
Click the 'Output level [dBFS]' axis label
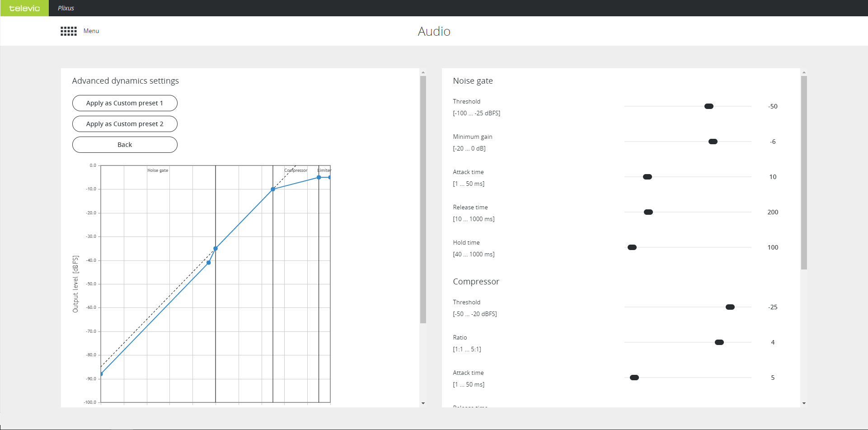pyautogui.click(x=75, y=284)
